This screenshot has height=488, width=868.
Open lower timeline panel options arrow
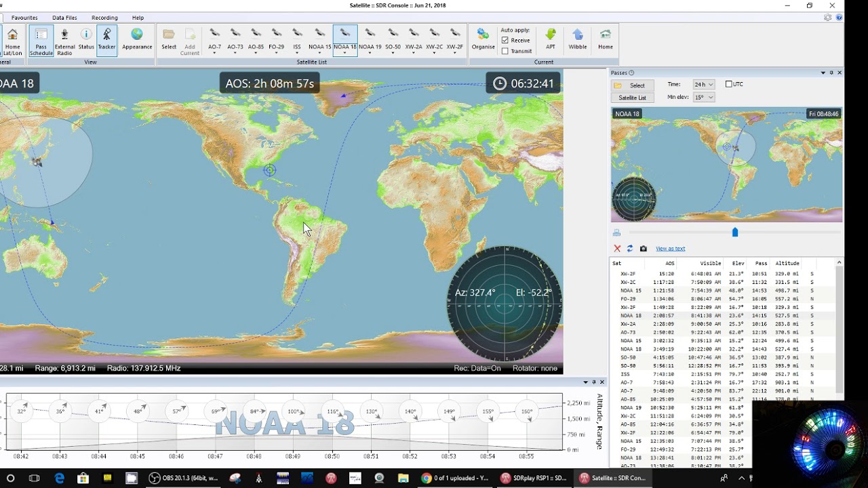(586, 382)
